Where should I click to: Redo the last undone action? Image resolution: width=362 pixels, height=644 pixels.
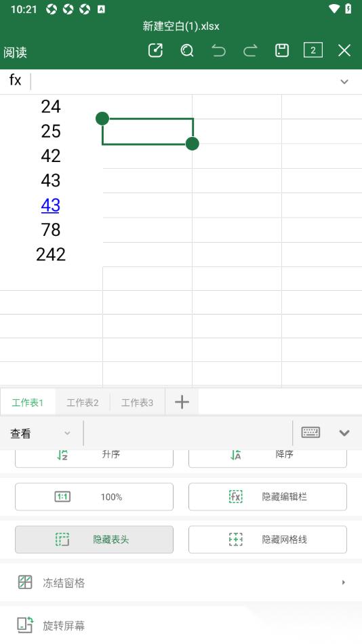click(250, 51)
